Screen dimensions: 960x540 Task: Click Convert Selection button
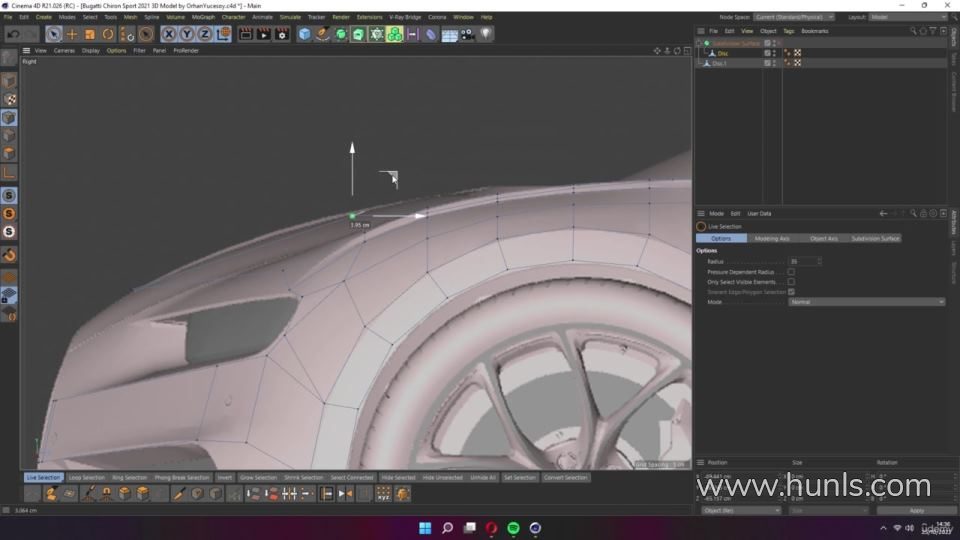(x=565, y=478)
